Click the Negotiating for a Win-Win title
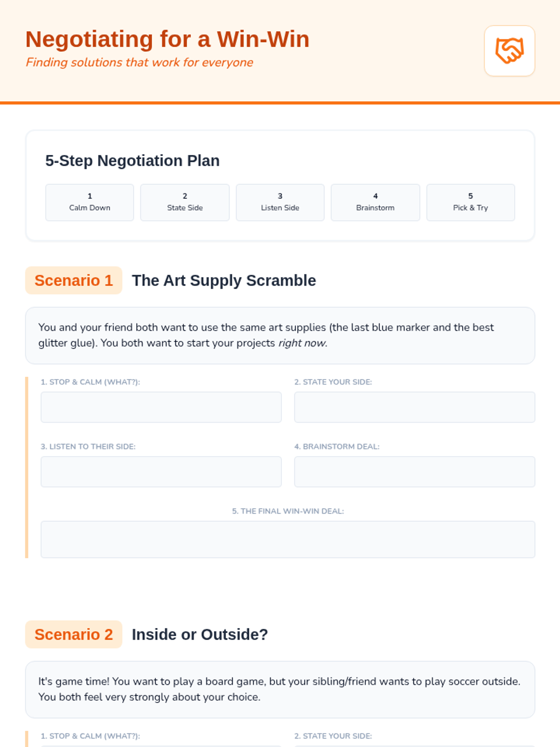 [168, 39]
